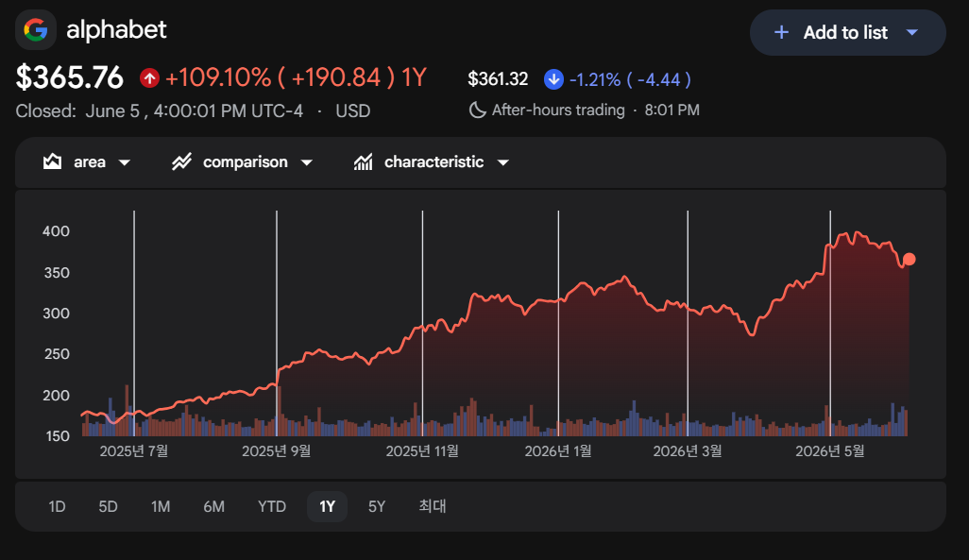This screenshot has width=969, height=560.
Task: Click the 300 y-axis price label
Action: [57, 314]
